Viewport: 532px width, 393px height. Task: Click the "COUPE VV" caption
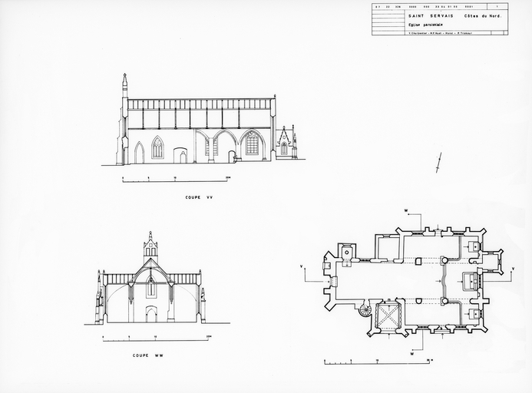(x=198, y=197)
